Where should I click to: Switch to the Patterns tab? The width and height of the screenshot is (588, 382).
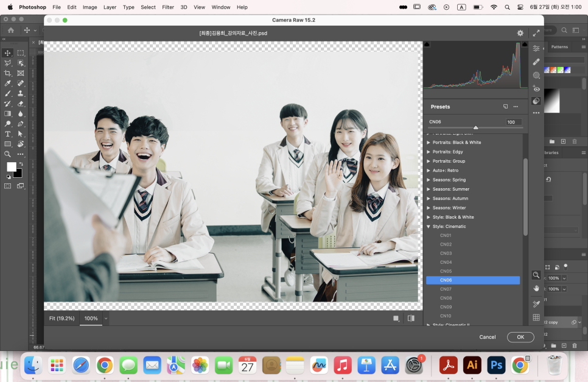pos(559,47)
